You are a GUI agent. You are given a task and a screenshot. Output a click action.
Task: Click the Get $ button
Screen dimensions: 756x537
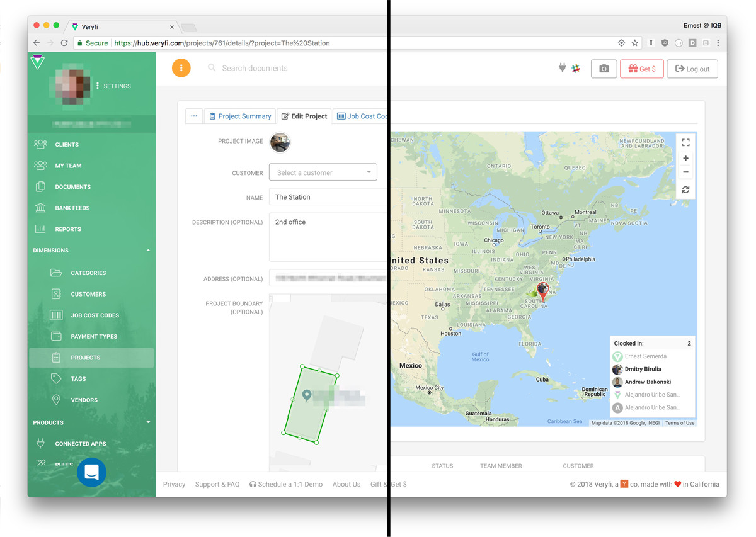point(641,69)
